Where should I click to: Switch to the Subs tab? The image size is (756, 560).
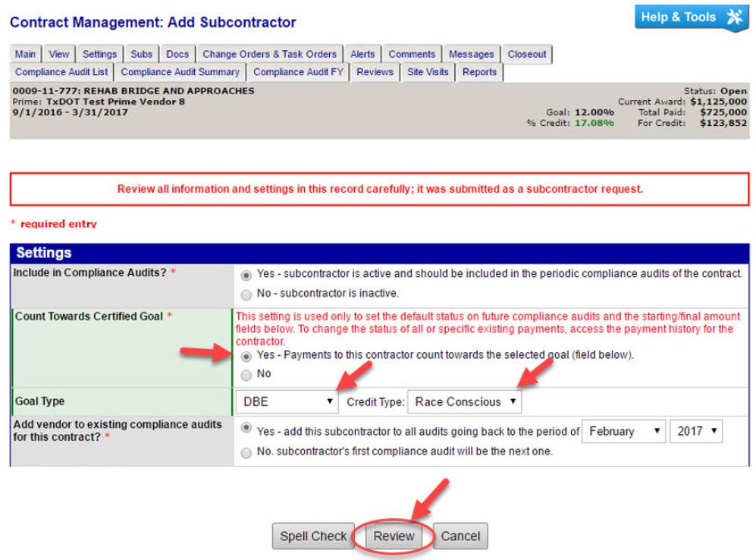coord(140,55)
